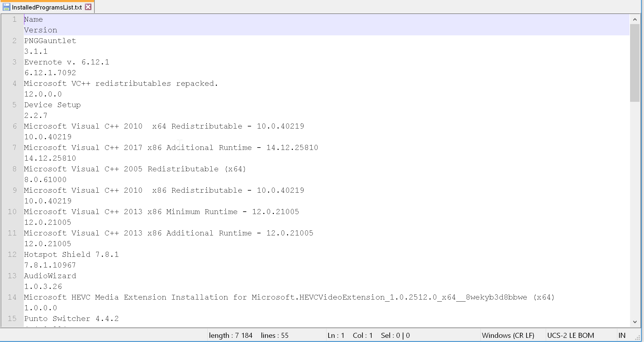Image resolution: width=644 pixels, height=342 pixels.
Task: Click the window resize grip in the corner
Action: tap(637, 338)
